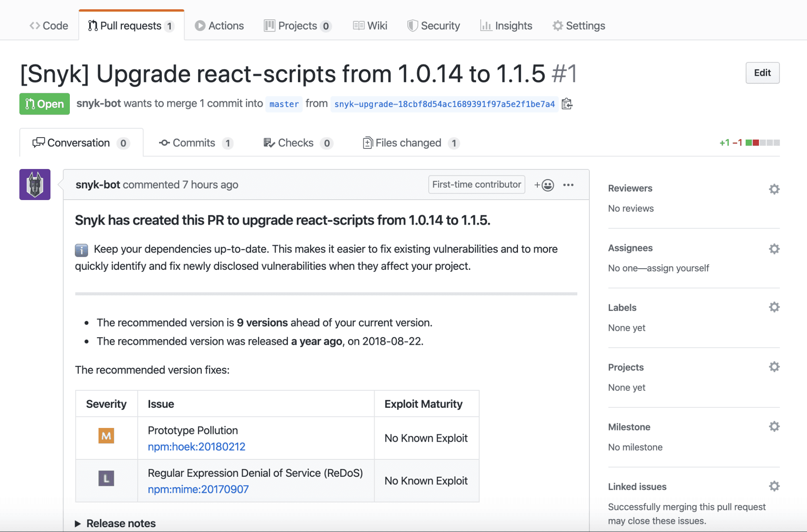Open the comment three-dot options menu
The width and height of the screenshot is (807, 532).
tap(568, 185)
